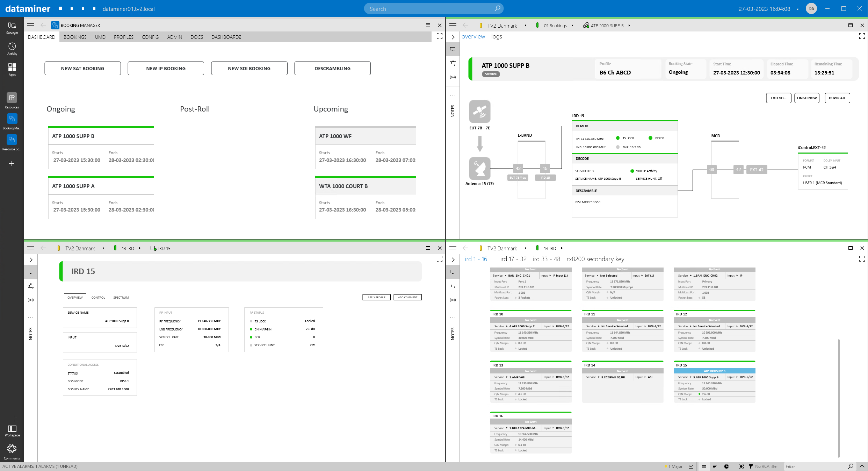Viewport: 868px width, 471px height.
Task: Click the ADD COMMENT button
Action: coord(407,298)
